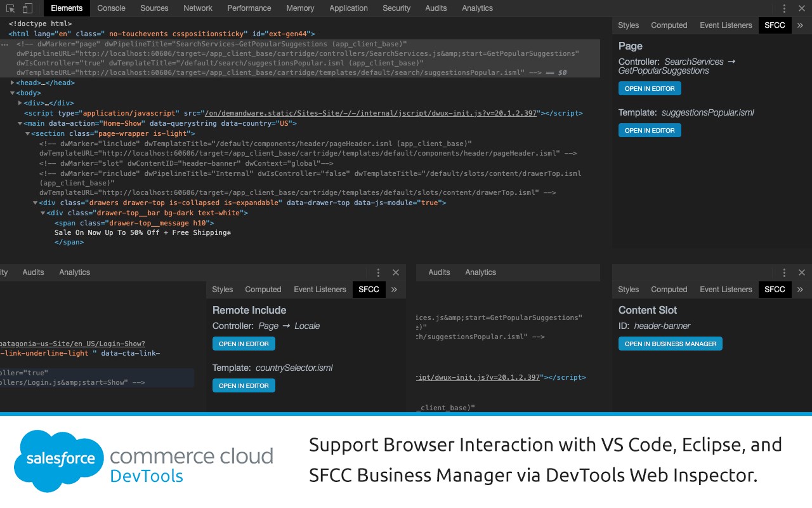Select SFCC tab in Remote Include panel

click(369, 290)
